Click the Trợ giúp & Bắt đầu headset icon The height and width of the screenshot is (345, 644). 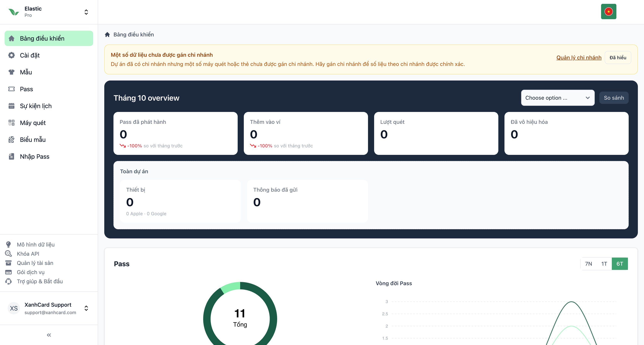[x=8, y=281]
